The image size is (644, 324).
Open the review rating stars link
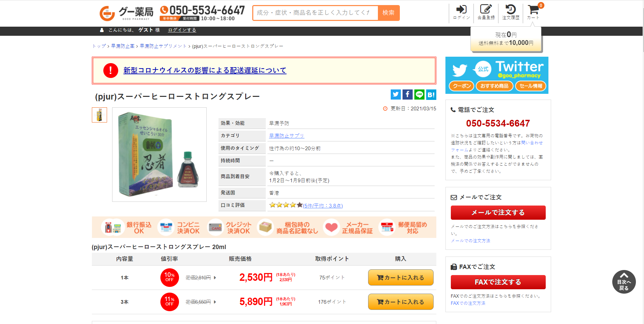pyautogui.click(x=306, y=205)
